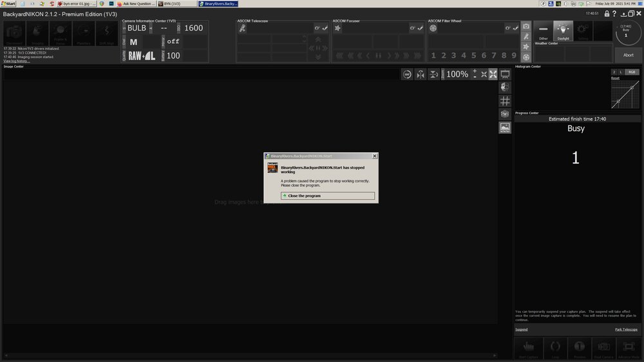
Task: Open View log history link
Action: 17,61
